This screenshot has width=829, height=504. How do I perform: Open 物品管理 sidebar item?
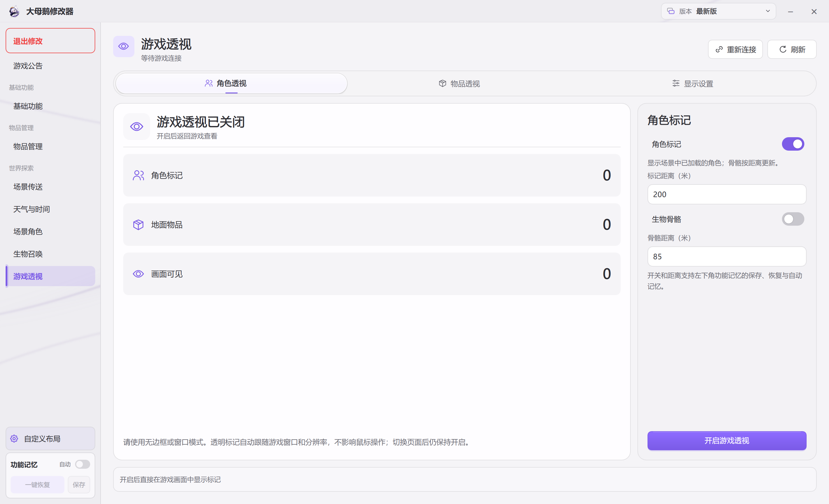[x=50, y=147]
